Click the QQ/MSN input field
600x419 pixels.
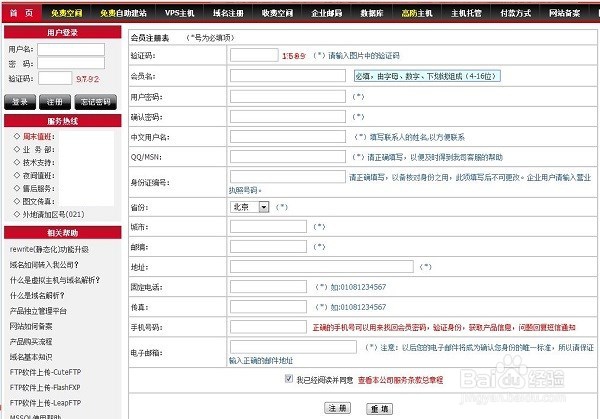[x=288, y=157]
